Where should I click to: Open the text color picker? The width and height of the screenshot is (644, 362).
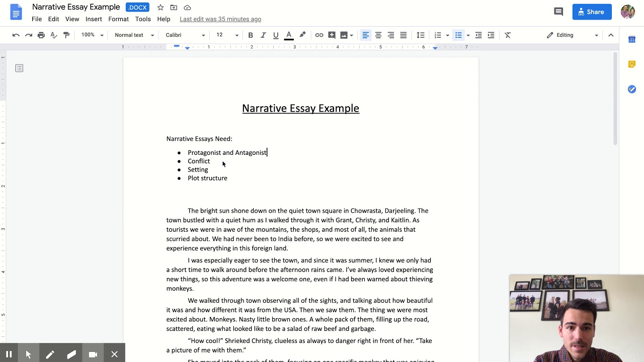pyautogui.click(x=289, y=35)
